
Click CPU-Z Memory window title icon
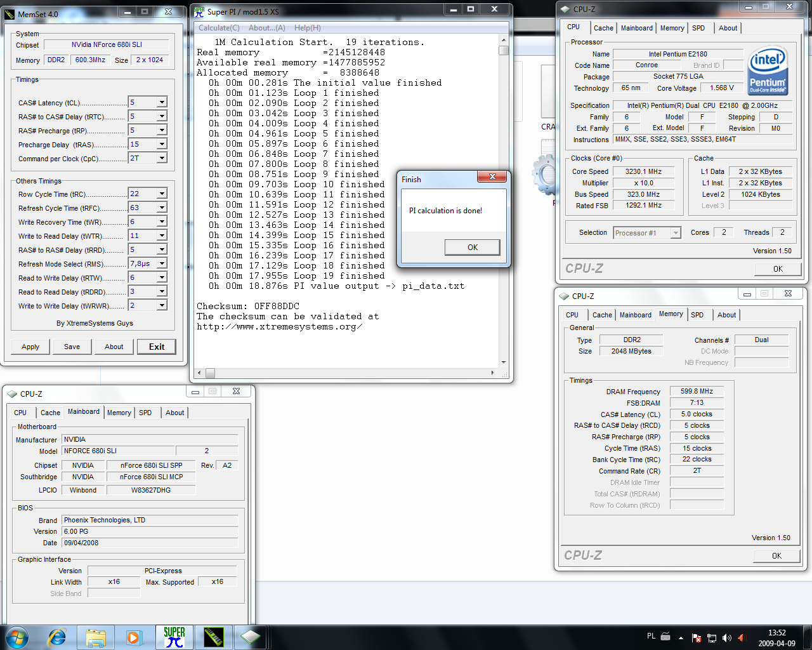[564, 296]
